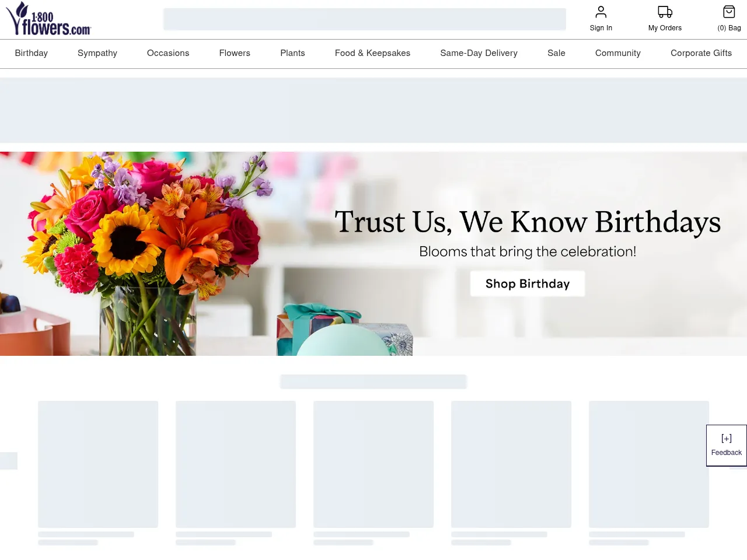
Task: Select Same-Day Delivery in navigation
Action: tap(479, 53)
